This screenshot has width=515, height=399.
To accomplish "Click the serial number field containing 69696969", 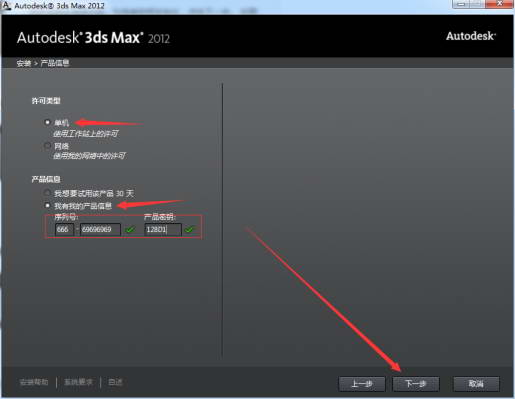I will click(100, 229).
